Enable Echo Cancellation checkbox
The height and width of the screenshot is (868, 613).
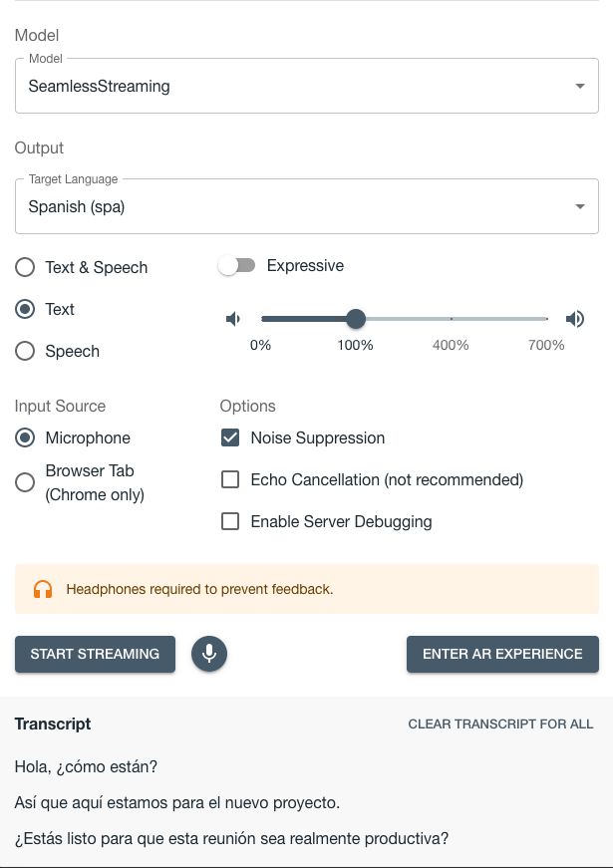(x=230, y=479)
